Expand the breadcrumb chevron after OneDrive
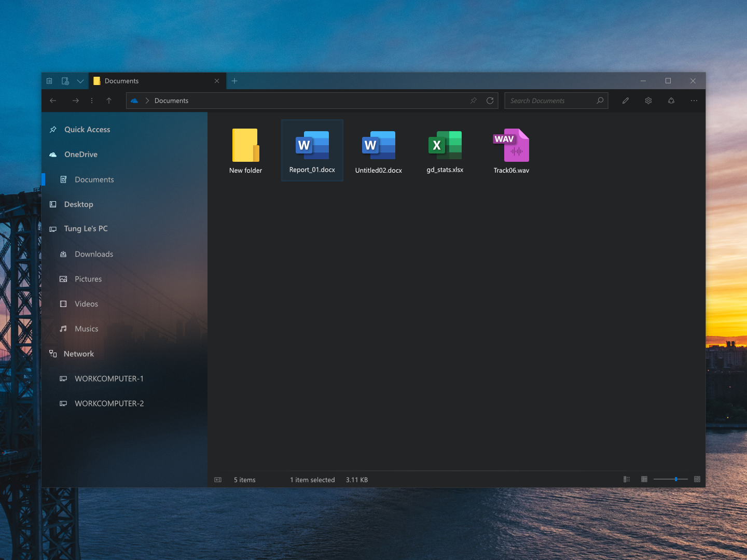The image size is (747, 560). click(147, 100)
